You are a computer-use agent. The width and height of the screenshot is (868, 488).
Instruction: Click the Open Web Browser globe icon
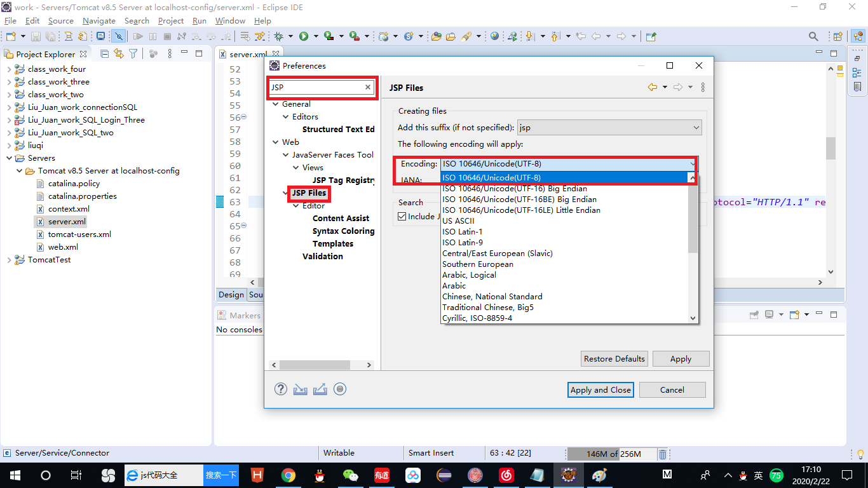(x=494, y=37)
